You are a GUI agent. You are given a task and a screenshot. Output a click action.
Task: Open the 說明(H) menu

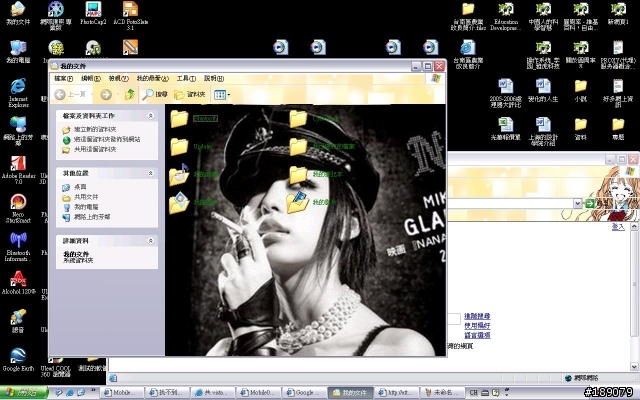pyautogui.click(x=214, y=78)
